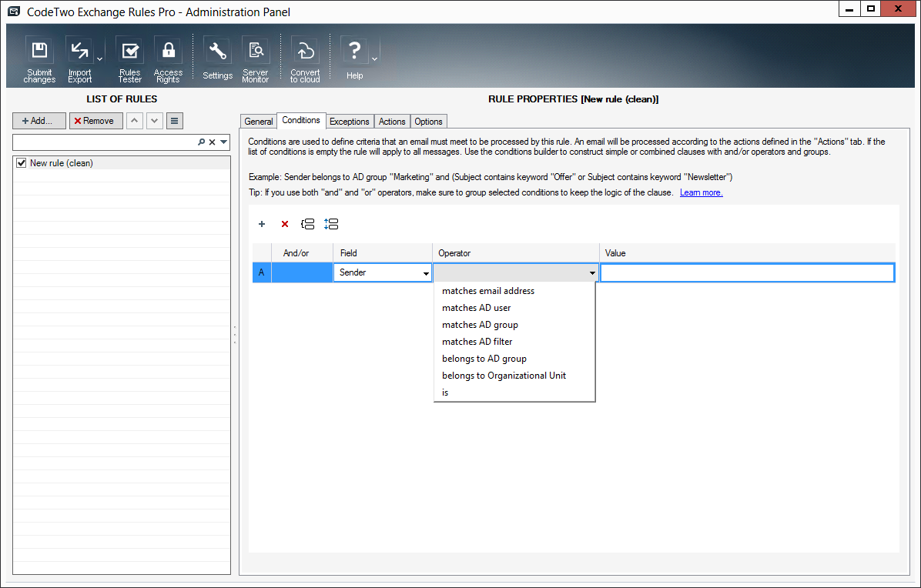Move the rule down with the arrow button
Viewport: 921px width, 588px height.
coord(155,121)
